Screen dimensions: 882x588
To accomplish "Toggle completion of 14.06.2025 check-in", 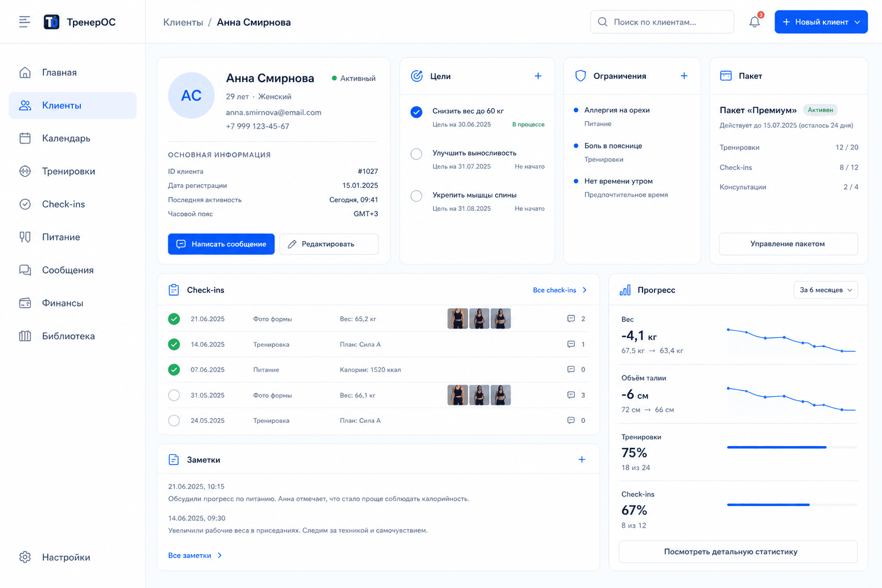I will coord(174,345).
